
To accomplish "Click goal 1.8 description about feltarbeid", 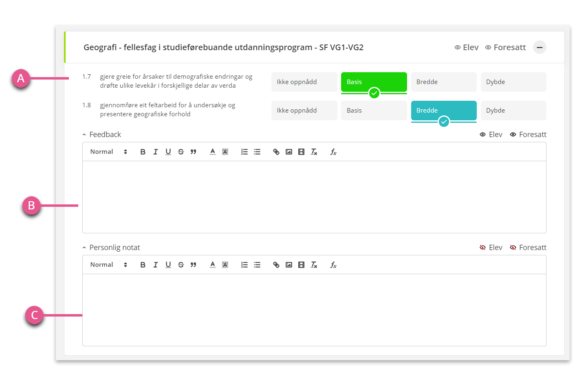I will click(x=167, y=110).
